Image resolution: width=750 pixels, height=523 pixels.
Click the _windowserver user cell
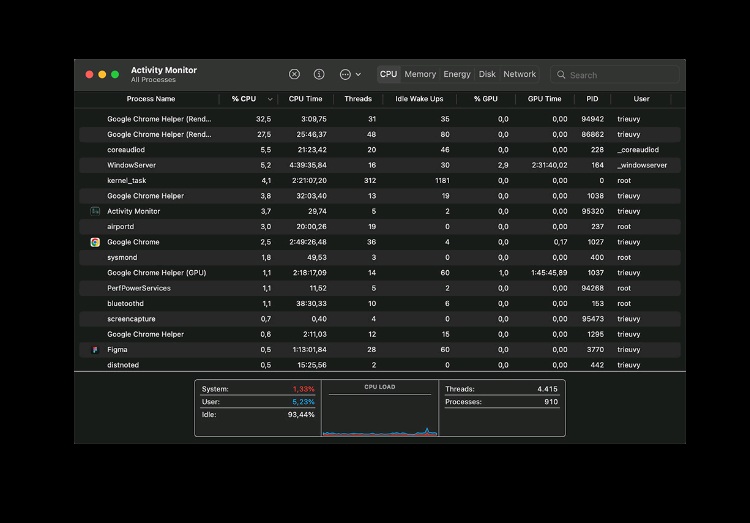pyautogui.click(x=642, y=165)
